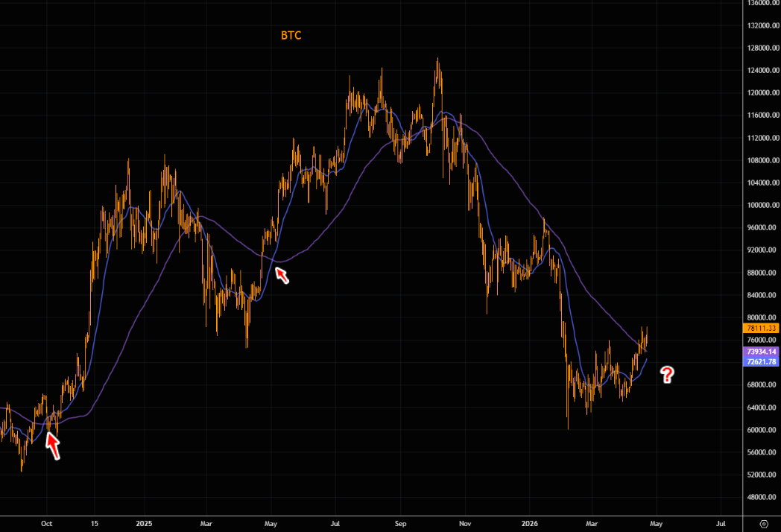Click the blue 72621.78 price label
Image resolution: width=781 pixels, height=532 pixels.
pos(761,361)
